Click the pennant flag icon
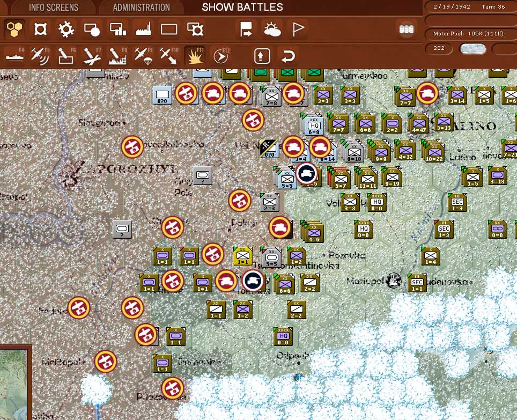Image resolution: width=517 pixels, height=420 pixels. point(298,29)
